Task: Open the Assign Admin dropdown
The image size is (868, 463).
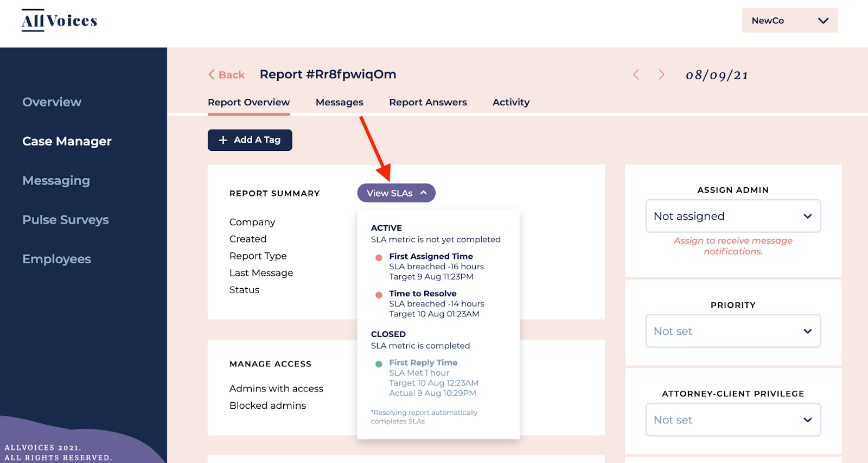Action: (732, 216)
